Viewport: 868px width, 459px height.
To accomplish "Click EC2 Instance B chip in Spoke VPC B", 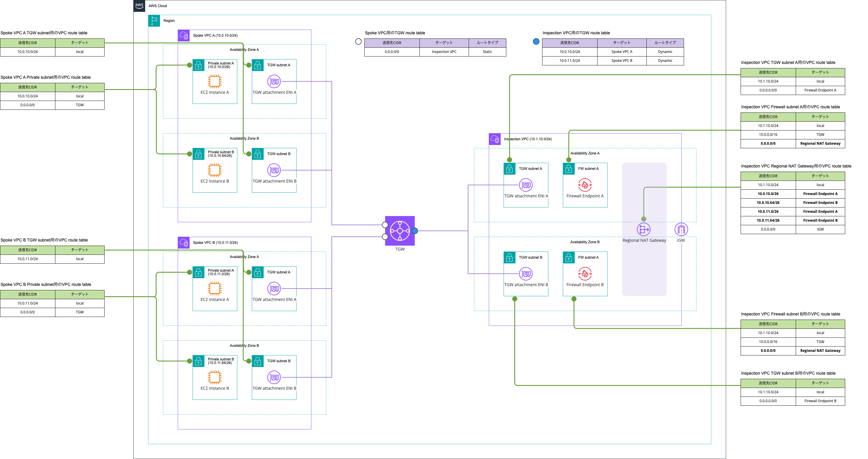I will 215,378.
